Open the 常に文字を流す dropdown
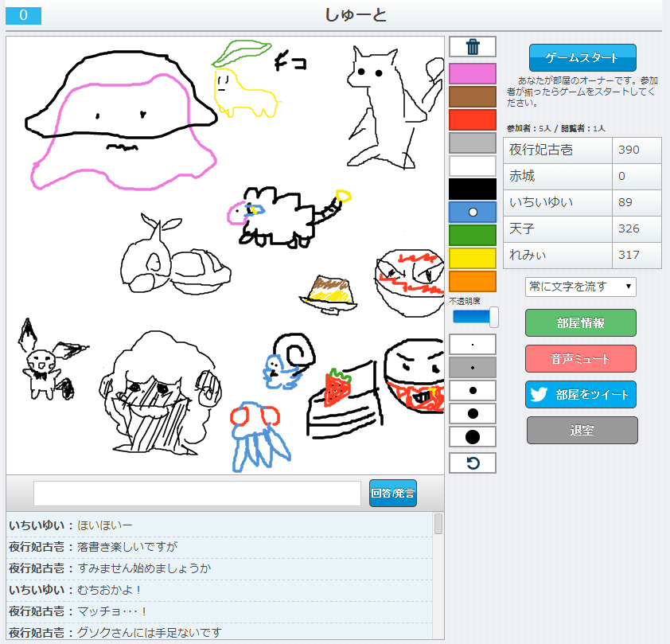 click(x=580, y=287)
